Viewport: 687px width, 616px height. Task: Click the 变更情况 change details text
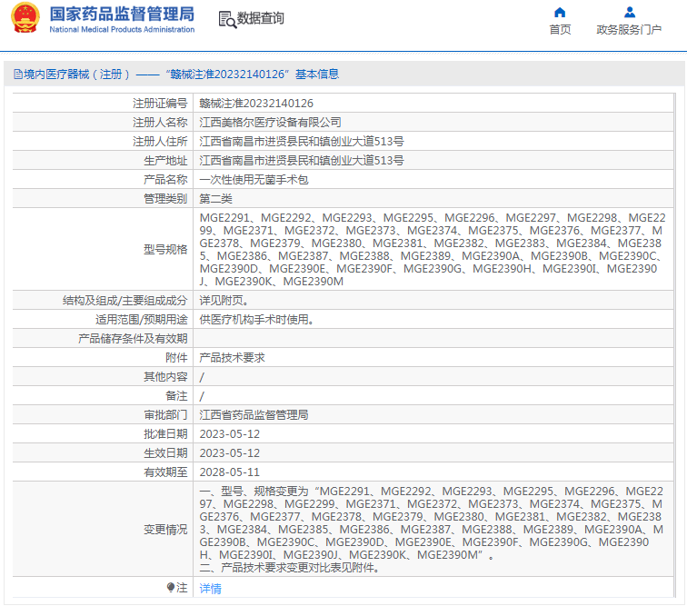click(x=432, y=530)
